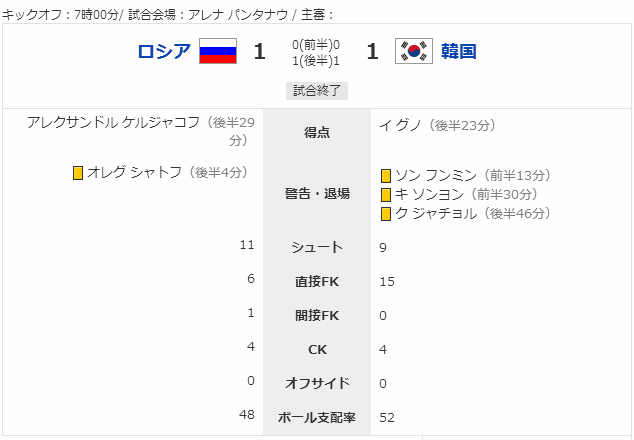Screen dimensions: 634x440
Task: Click the オフサイド row header
Action: 317,383
